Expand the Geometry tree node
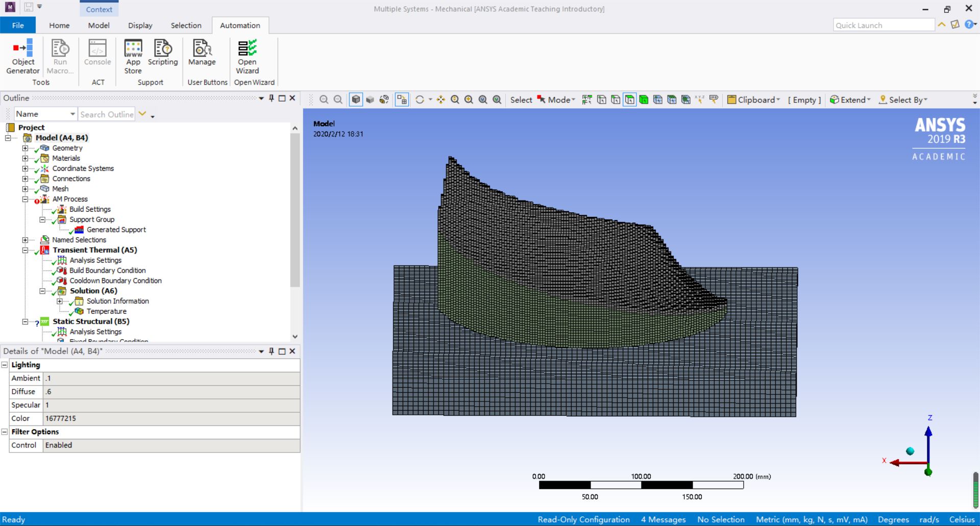Screen dimensions: 980x526 (x=26, y=148)
